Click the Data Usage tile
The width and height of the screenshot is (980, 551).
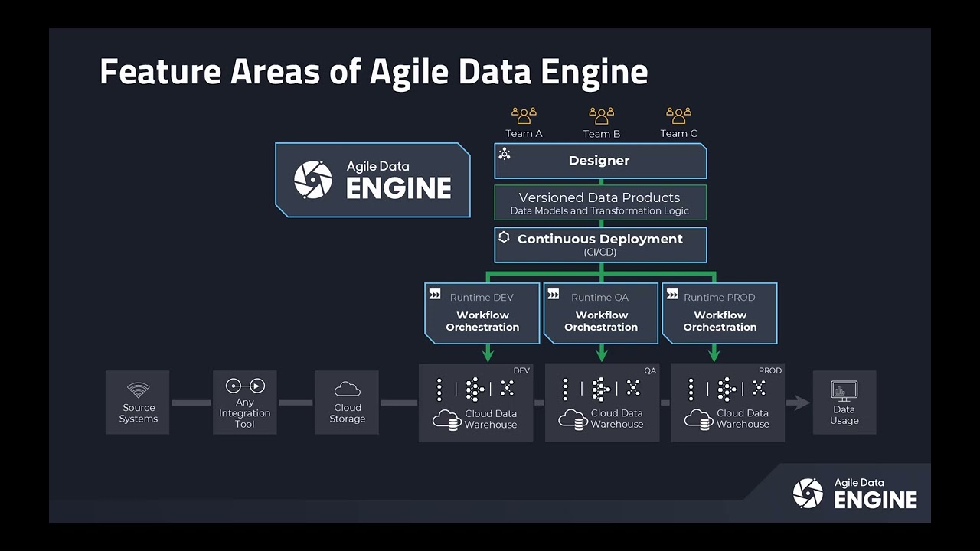pos(844,403)
